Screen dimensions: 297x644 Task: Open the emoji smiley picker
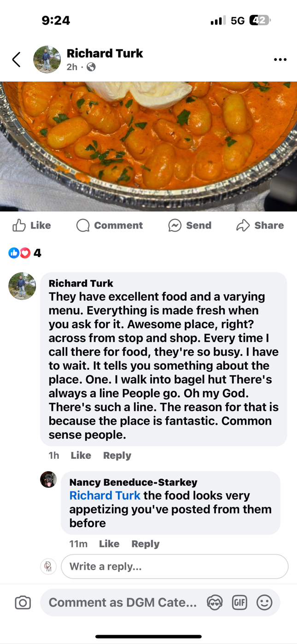(x=264, y=603)
